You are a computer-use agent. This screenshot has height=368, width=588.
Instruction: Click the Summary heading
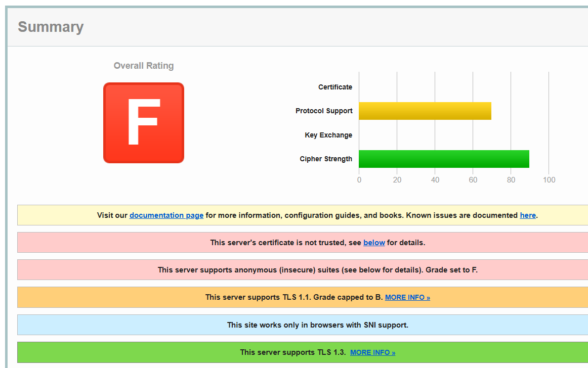point(51,27)
